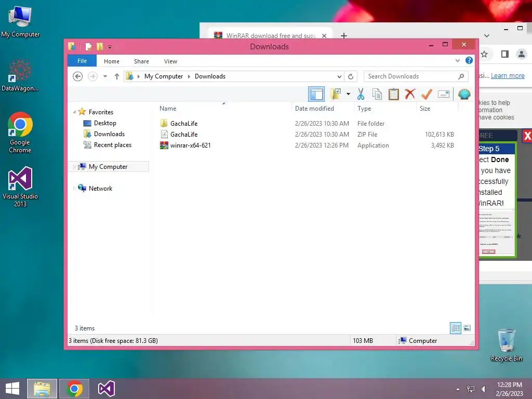Expand arrow between My Computer and Downloads breadcrumb
The width and height of the screenshot is (532, 399).
(x=189, y=76)
